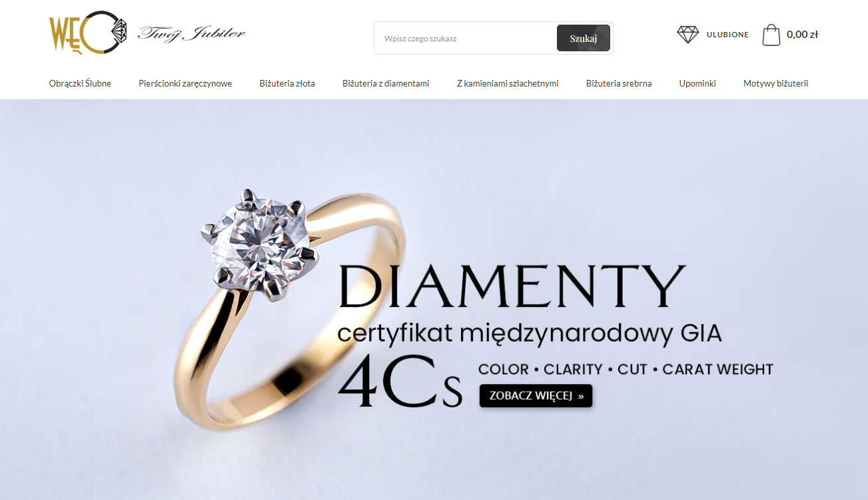The height and width of the screenshot is (500, 868).
Task: Open favorites via the diamond icon
Action: click(688, 35)
